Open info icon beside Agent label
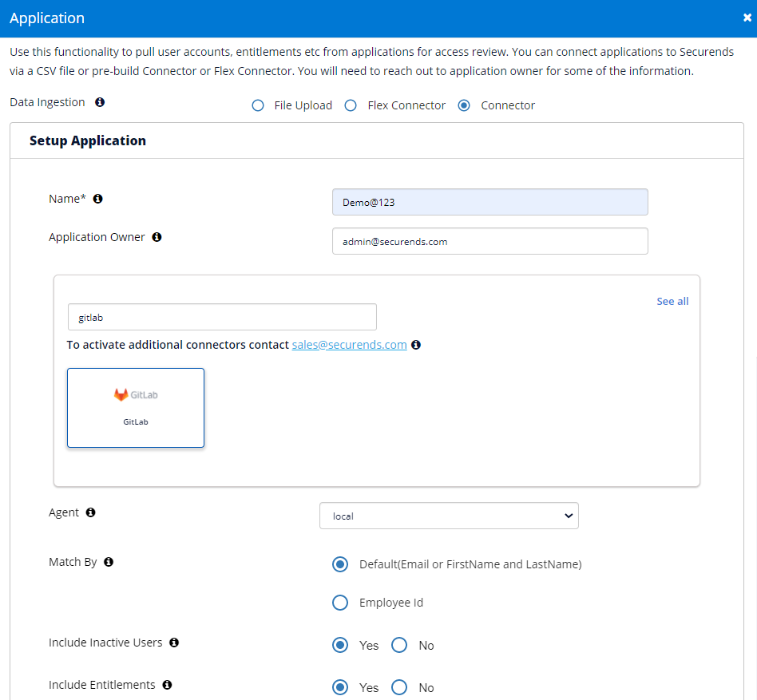This screenshot has width=757, height=700. (x=91, y=512)
